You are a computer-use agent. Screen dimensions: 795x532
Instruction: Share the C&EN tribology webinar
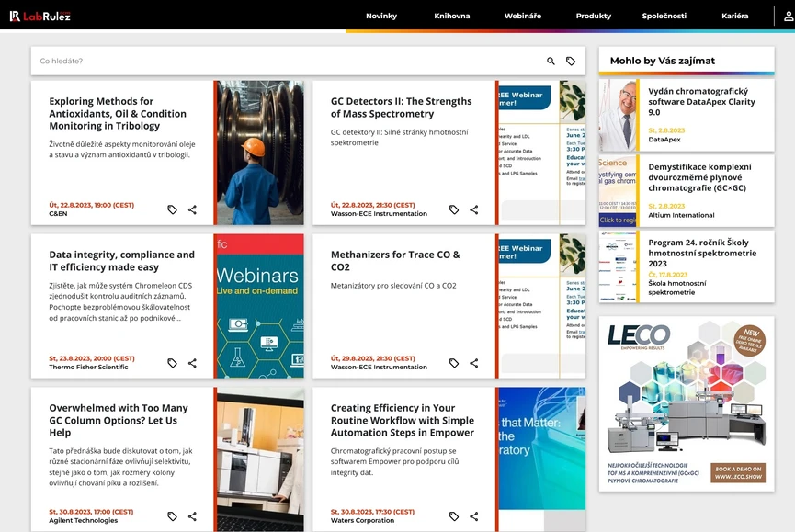click(192, 209)
